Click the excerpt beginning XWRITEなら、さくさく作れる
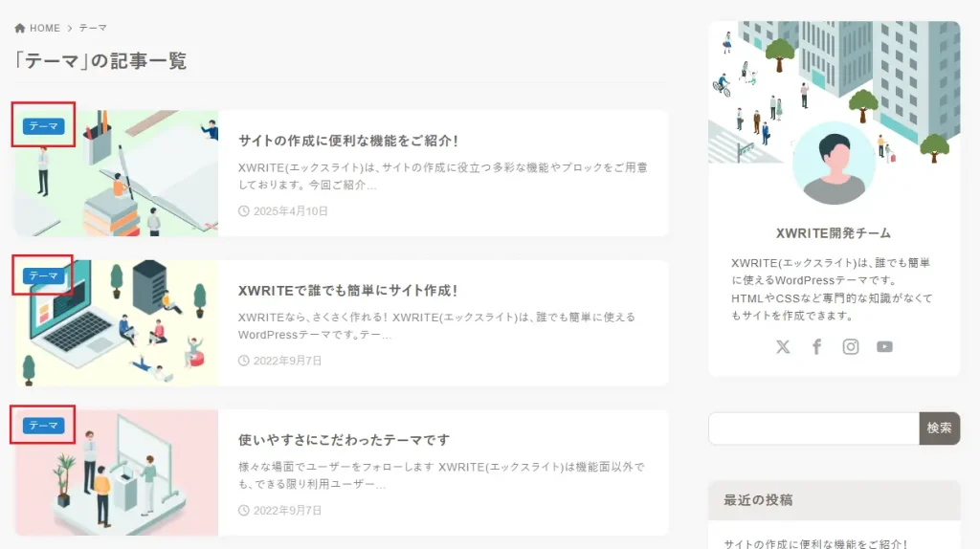 point(436,325)
